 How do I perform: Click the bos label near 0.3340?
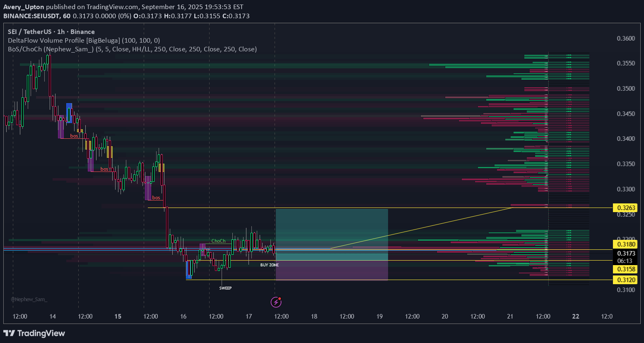tap(105, 169)
